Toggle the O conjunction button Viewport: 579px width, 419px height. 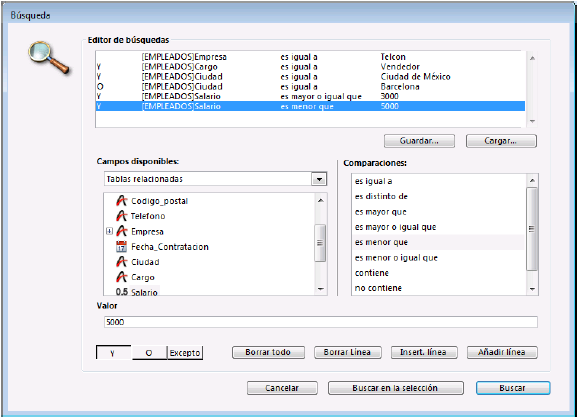tap(149, 353)
